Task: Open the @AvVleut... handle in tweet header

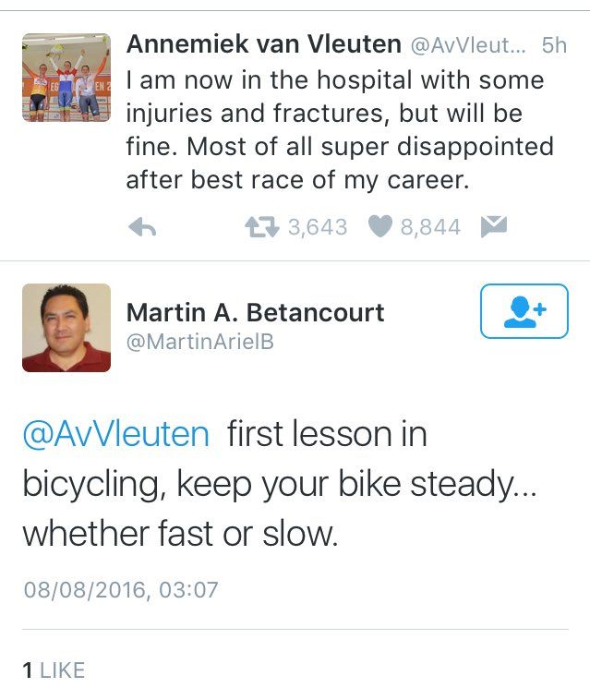Action: click(468, 45)
